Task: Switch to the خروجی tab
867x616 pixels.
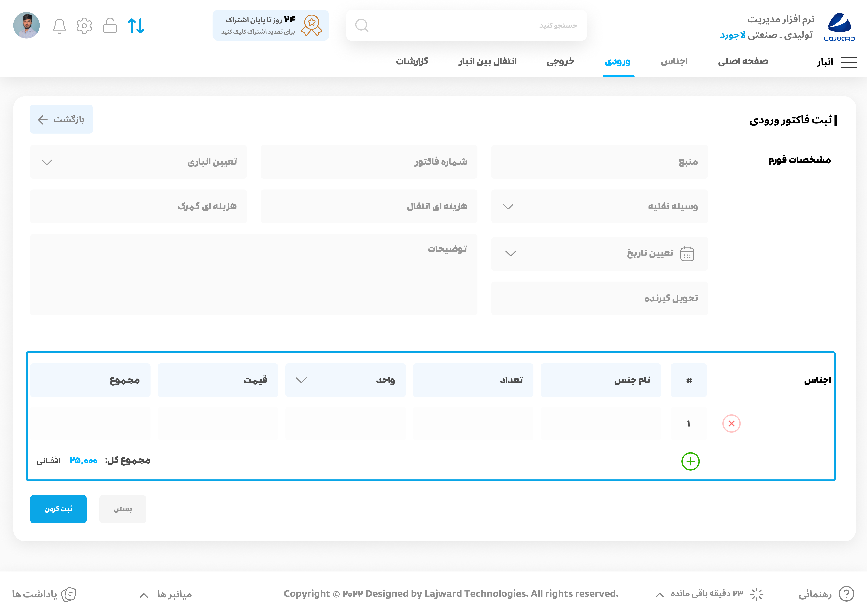Action: click(x=560, y=62)
